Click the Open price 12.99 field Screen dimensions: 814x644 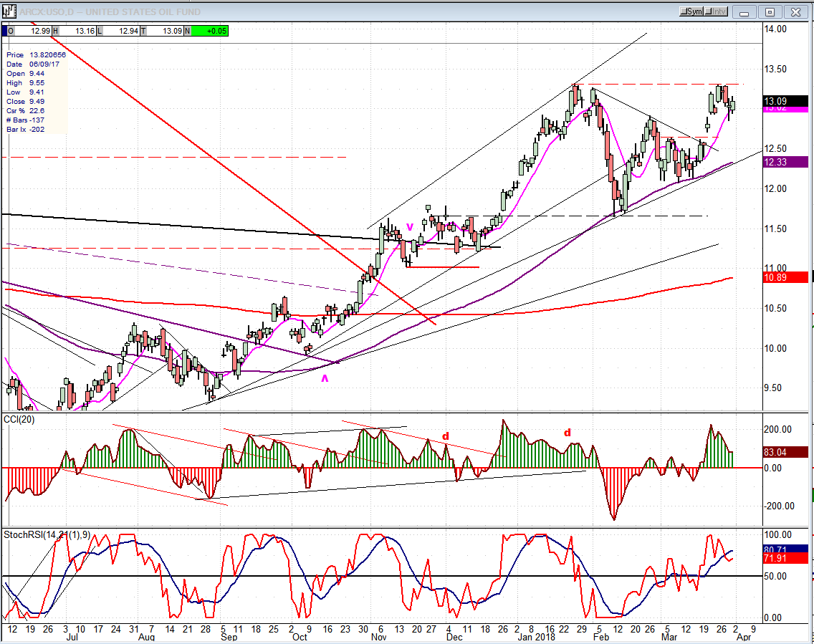(x=29, y=31)
